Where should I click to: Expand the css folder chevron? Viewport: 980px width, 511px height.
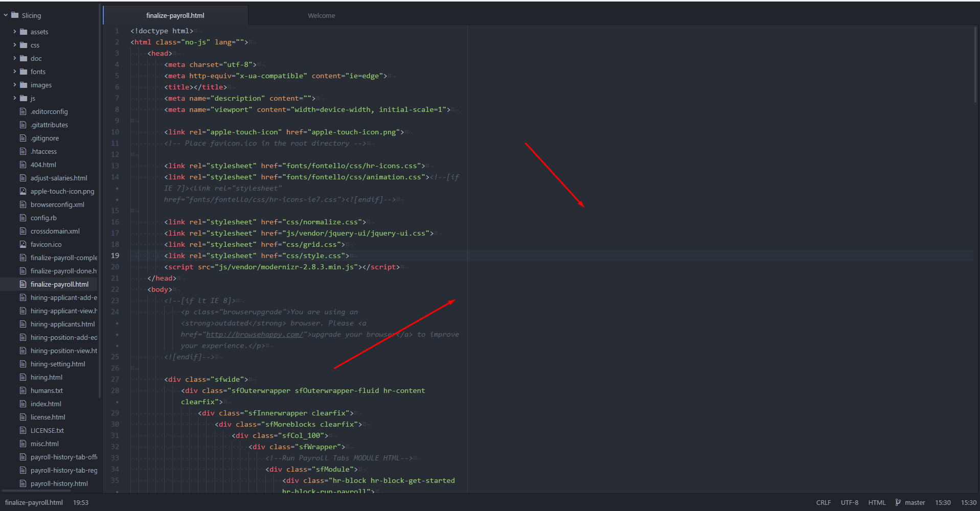point(15,45)
